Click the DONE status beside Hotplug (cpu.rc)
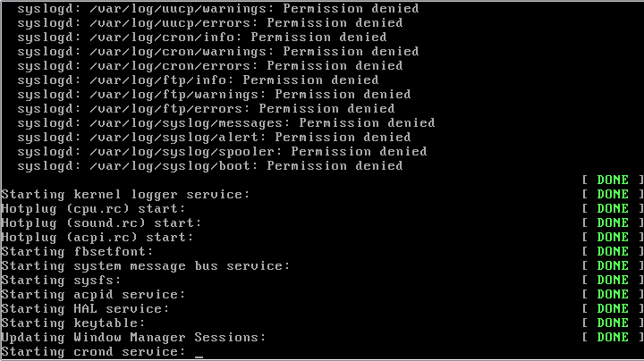The width and height of the screenshot is (644, 361). coord(613,208)
